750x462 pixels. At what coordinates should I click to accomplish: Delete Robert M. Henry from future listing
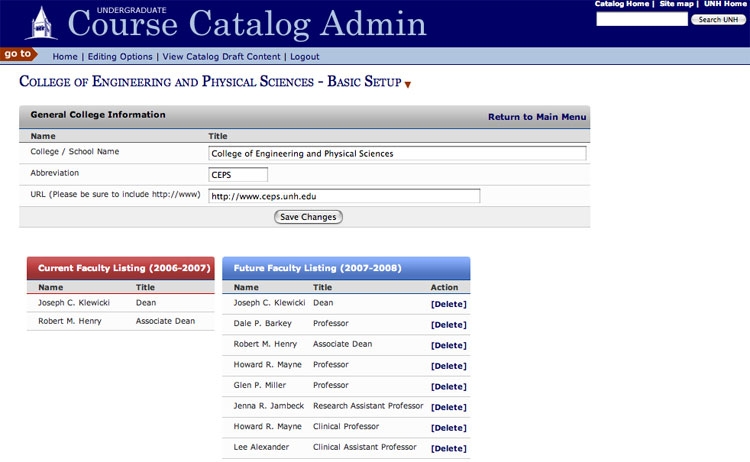449,345
